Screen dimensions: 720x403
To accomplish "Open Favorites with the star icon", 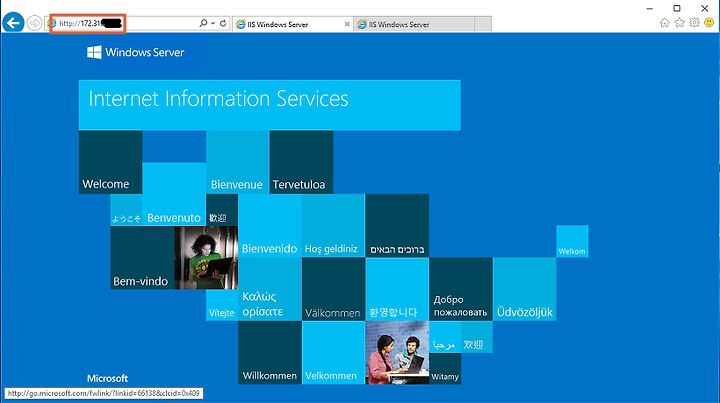I will coord(680,22).
